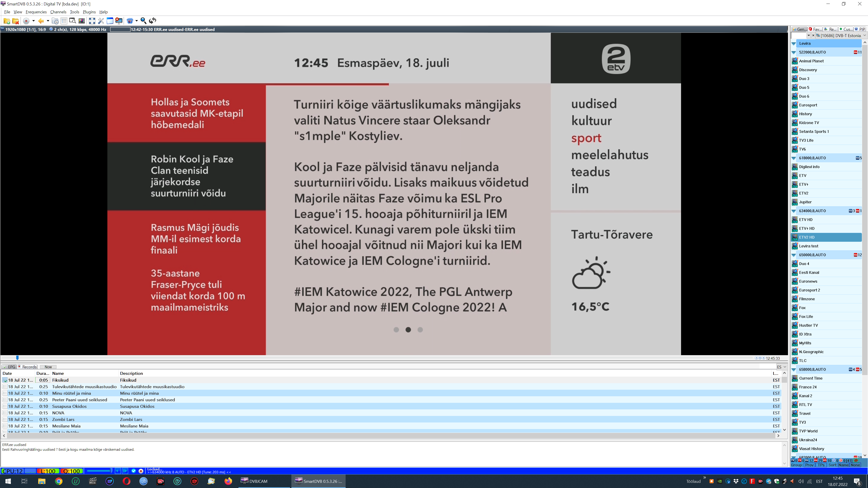Screen dimensions: 868x488
Task: Click the snapshot picture stack icon
Action: [x=130, y=21]
